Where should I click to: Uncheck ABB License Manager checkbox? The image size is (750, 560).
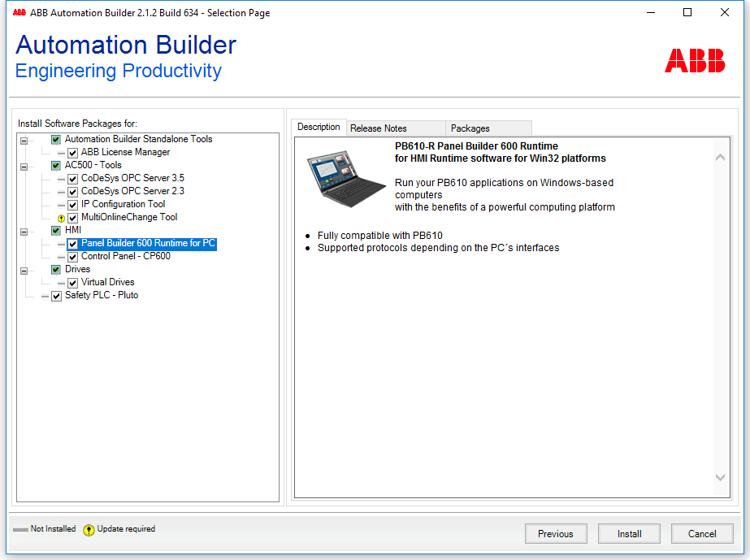click(x=72, y=153)
